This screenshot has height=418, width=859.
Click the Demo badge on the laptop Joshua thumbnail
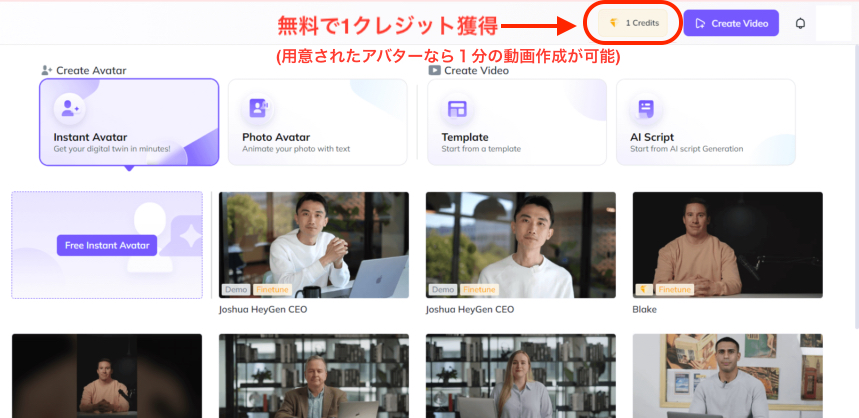tap(236, 290)
